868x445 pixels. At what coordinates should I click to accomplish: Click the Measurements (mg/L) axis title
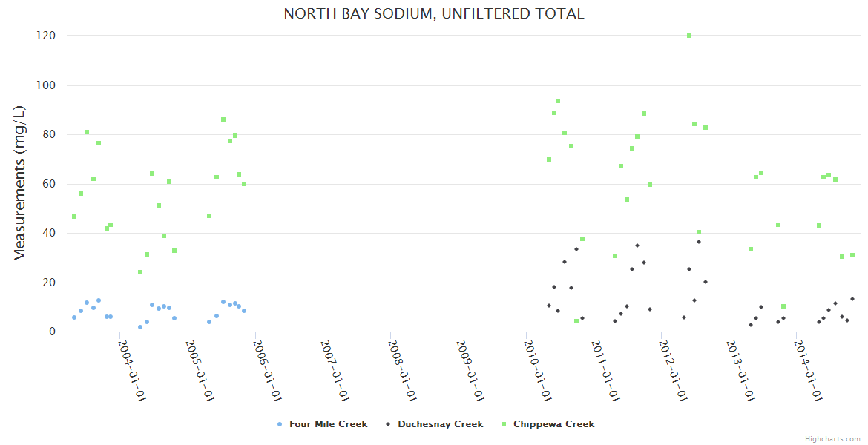point(20,182)
